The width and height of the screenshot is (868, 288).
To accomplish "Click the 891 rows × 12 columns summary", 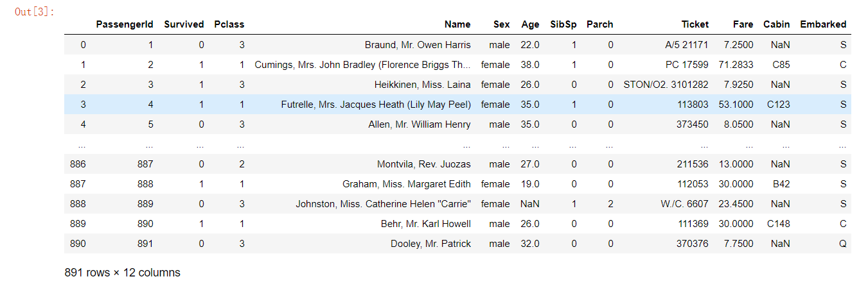I will tap(123, 273).
